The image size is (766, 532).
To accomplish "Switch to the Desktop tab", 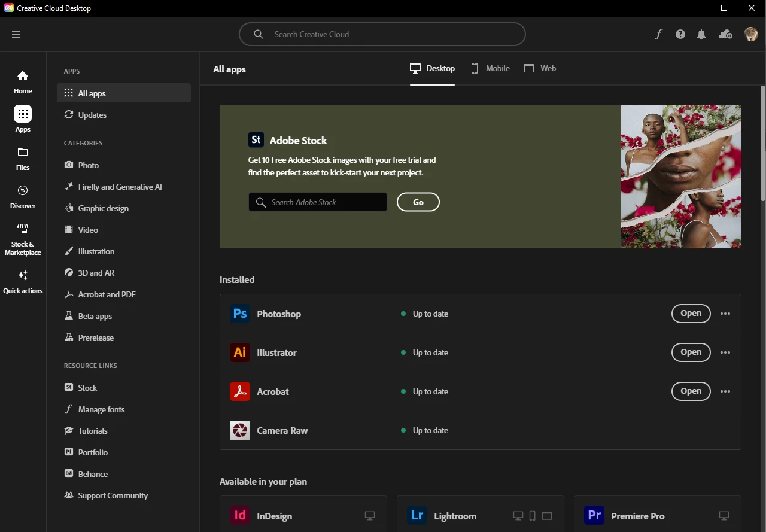I will pyautogui.click(x=432, y=69).
